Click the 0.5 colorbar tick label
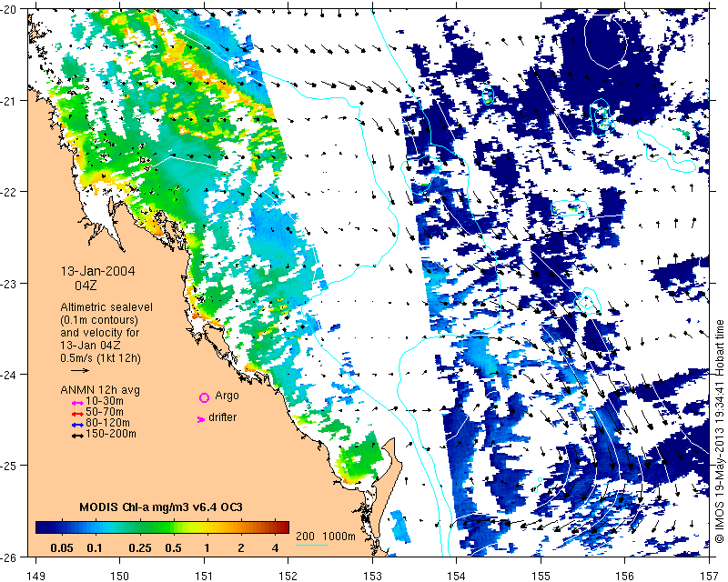The width and height of the screenshot is (728, 582). pos(173,548)
